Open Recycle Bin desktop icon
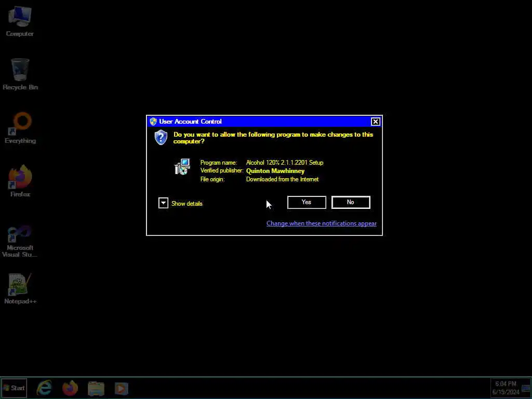The width and height of the screenshot is (532, 399). point(20,74)
